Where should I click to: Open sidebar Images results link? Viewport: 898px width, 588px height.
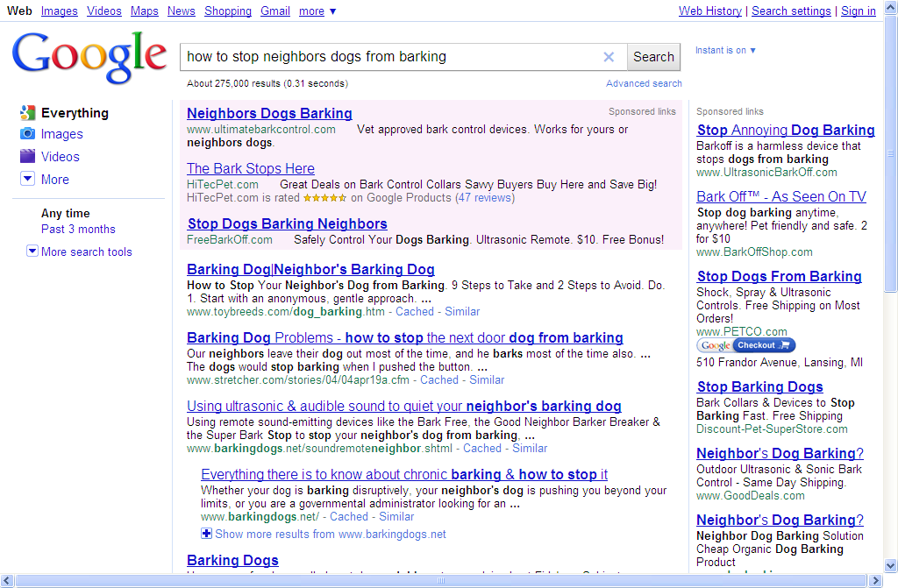pyautogui.click(x=62, y=134)
